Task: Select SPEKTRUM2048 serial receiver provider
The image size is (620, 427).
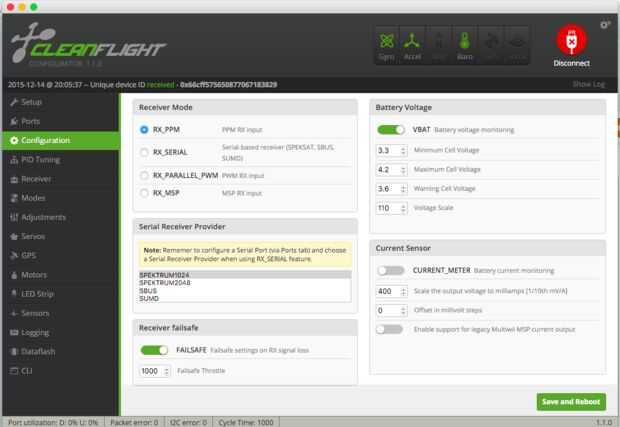Action: 245,283
